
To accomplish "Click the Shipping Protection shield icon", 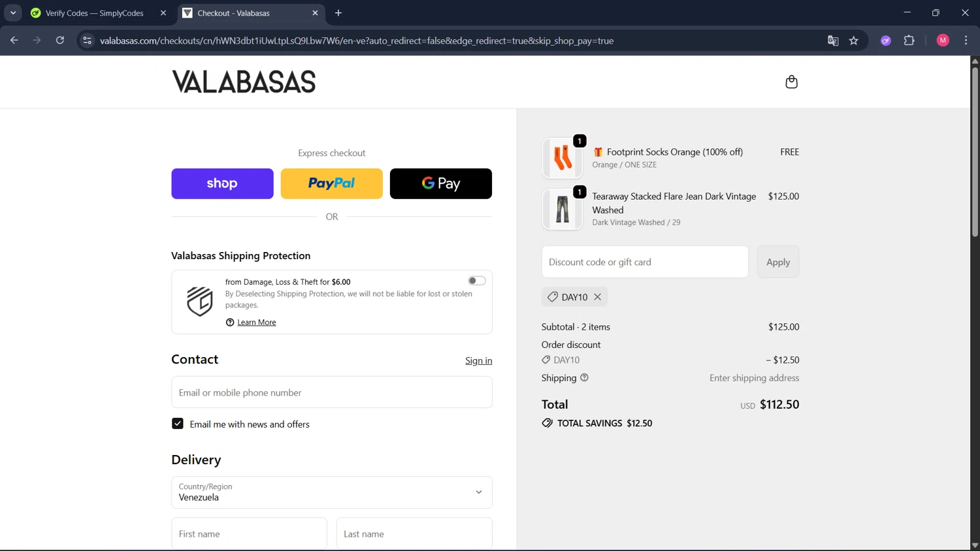I will (x=199, y=302).
